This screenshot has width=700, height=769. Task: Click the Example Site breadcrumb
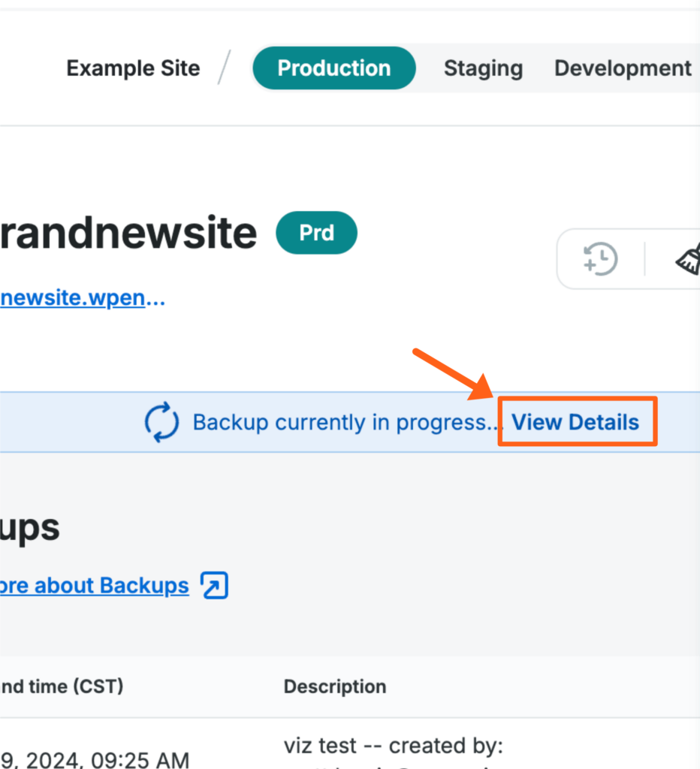(x=133, y=68)
